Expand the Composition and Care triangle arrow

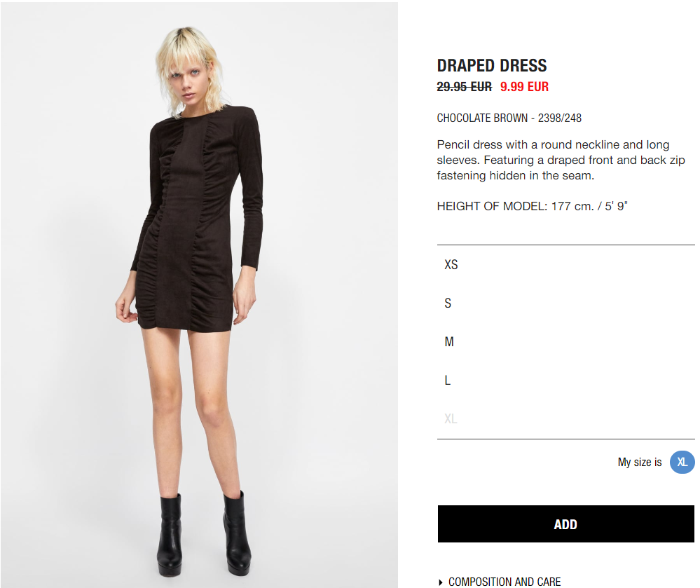441,582
